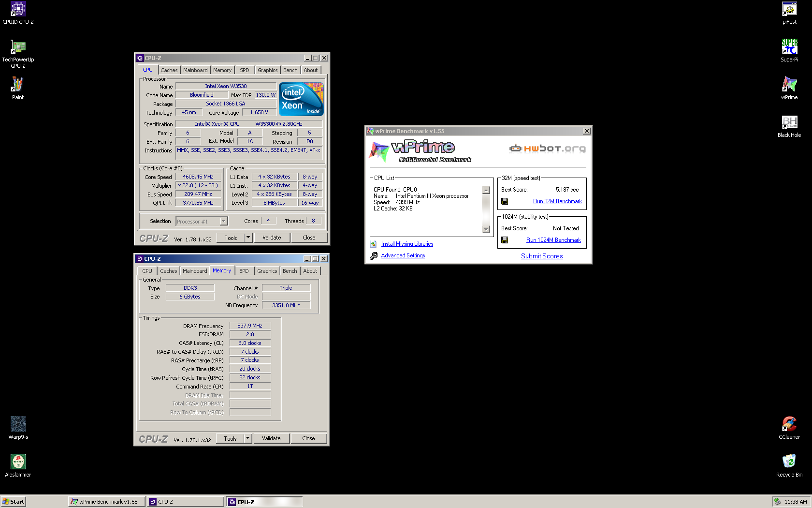
Task: Select wPrime Benchmark v1.55 taskbar button
Action: click(106, 502)
